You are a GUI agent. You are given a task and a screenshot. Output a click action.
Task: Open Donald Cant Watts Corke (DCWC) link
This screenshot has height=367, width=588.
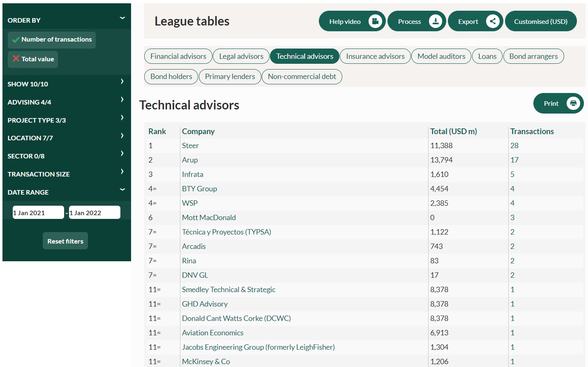(x=236, y=318)
